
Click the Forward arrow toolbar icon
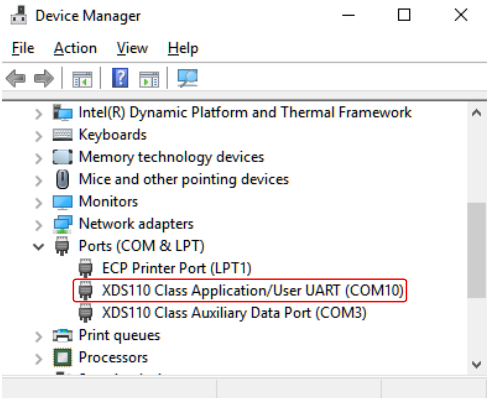point(44,78)
